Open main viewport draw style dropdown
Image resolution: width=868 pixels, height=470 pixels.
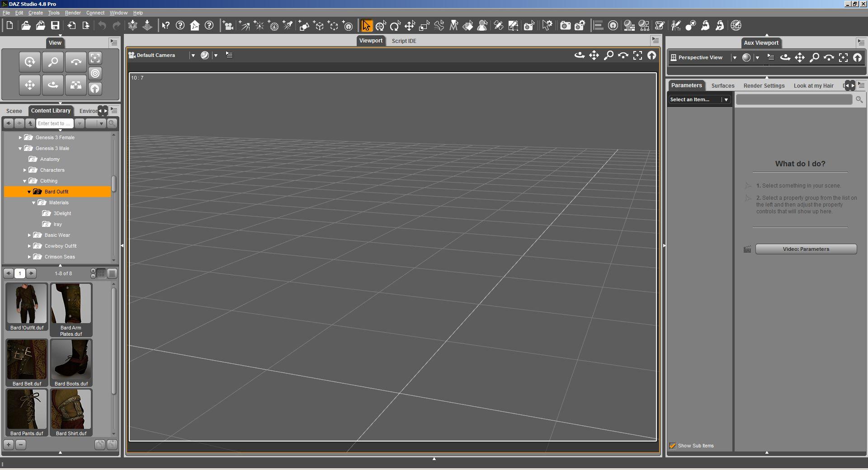pyautogui.click(x=216, y=56)
